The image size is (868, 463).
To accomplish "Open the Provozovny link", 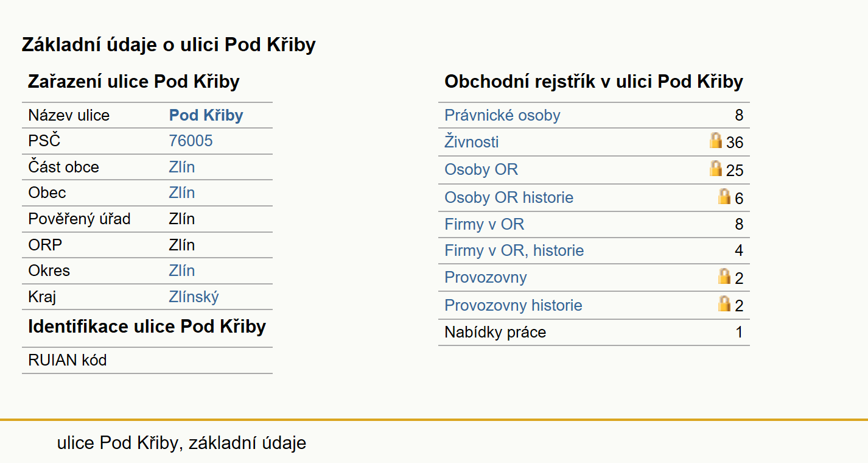I will click(486, 277).
